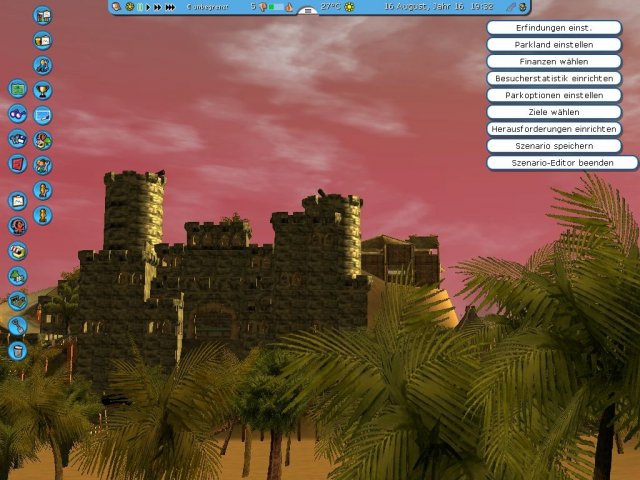640x480 pixels.
Task: Click the camera photos sidebar icon
Action: pyautogui.click(x=18, y=139)
